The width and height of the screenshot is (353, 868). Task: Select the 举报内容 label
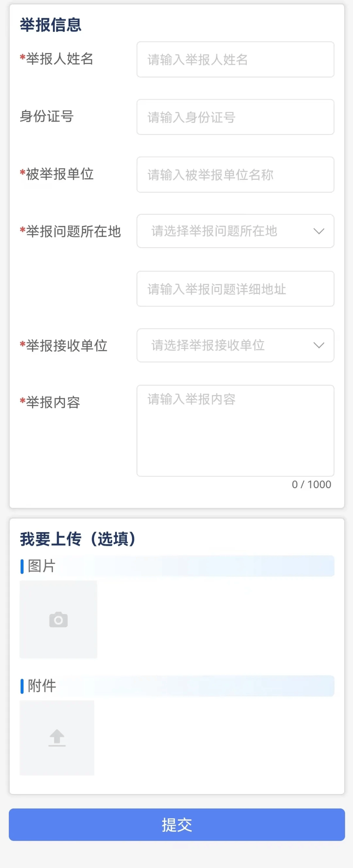[53, 402]
